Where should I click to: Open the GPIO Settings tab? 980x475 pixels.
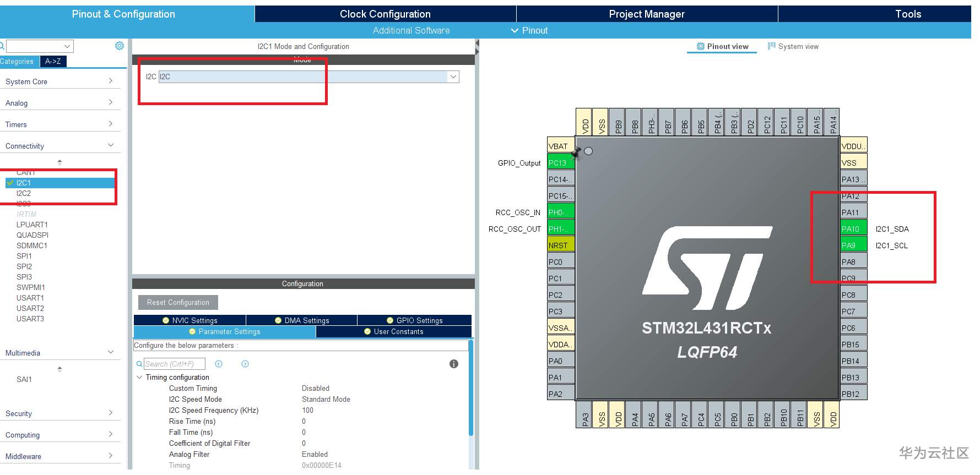click(414, 320)
